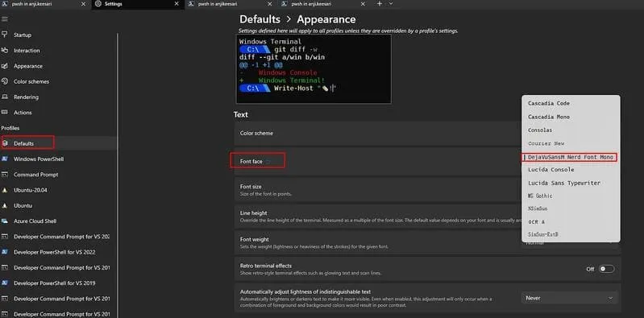The width and height of the screenshot is (644, 318).
Task: Open Color schemes settings page
Action: (x=58, y=81)
